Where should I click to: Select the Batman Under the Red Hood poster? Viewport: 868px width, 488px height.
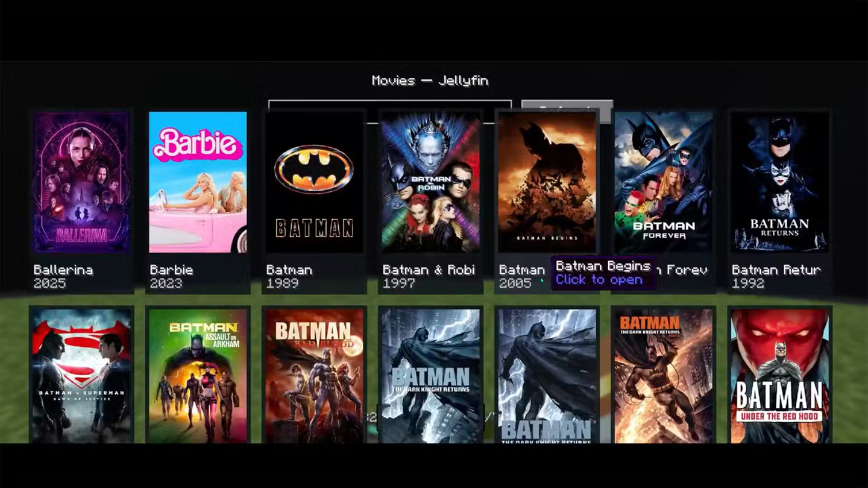coord(779,376)
